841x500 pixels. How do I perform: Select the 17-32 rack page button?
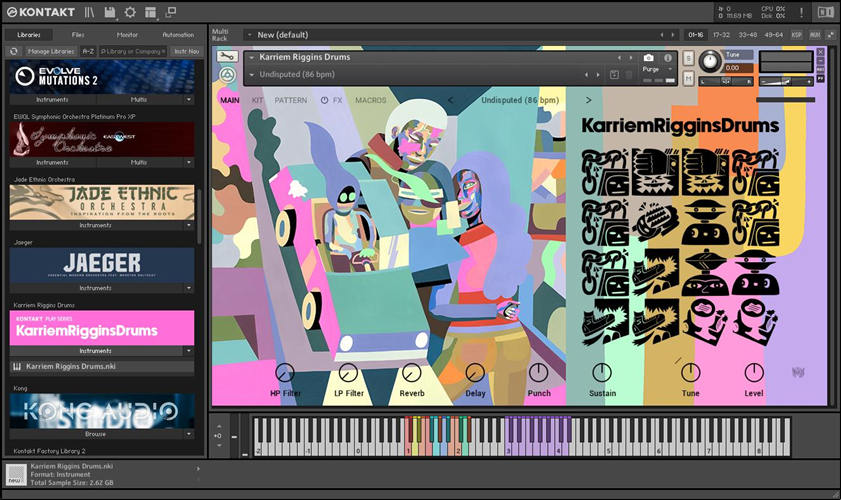pos(720,35)
